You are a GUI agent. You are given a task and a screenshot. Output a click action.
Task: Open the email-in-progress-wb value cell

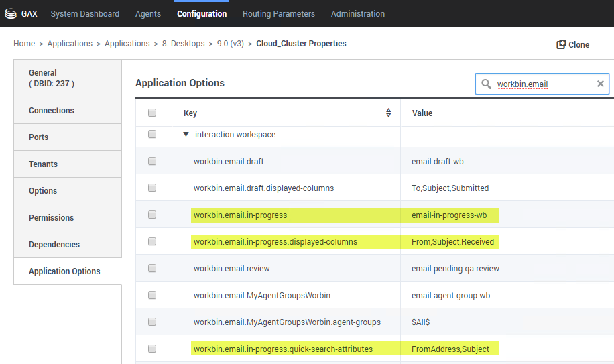(449, 215)
